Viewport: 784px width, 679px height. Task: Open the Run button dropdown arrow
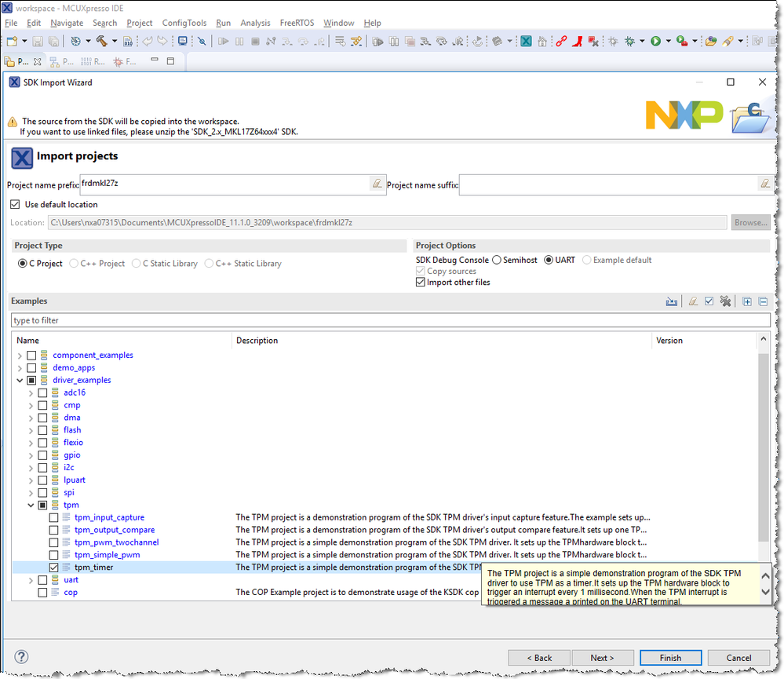[668, 41]
